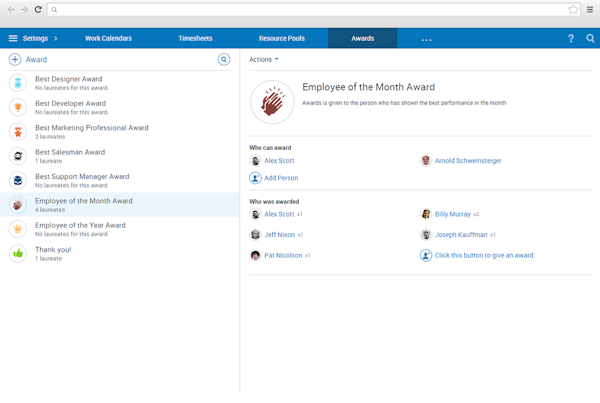
Task: Click the help question mark icon
Action: point(571,39)
